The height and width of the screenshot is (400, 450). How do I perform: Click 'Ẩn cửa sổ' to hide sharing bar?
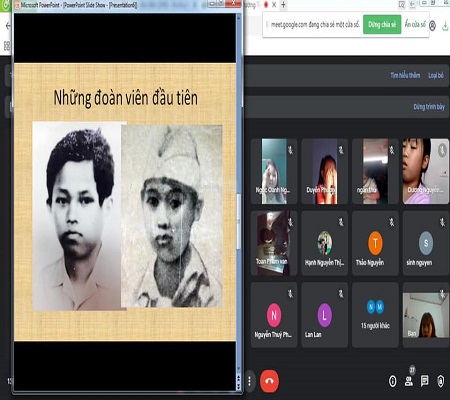415,24
